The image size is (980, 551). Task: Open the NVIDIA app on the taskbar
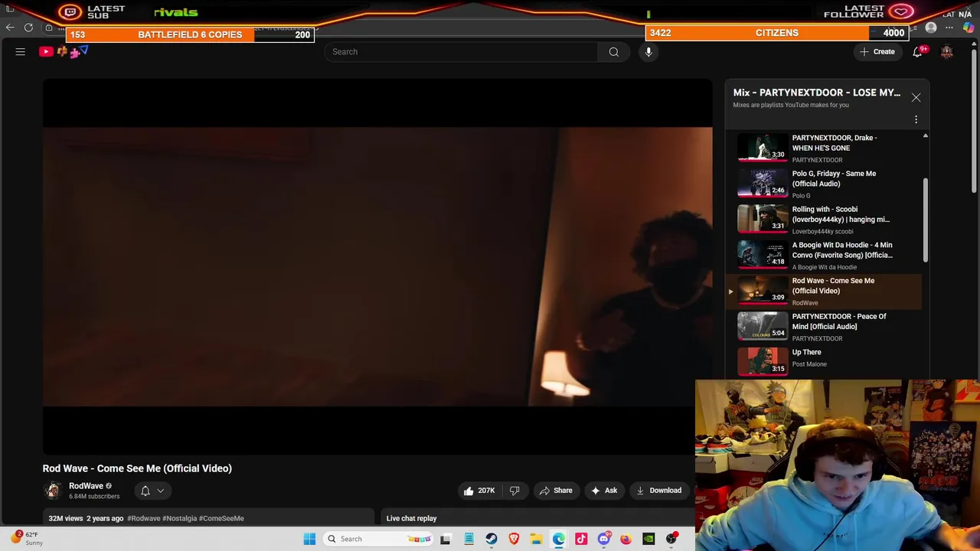[648, 539]
